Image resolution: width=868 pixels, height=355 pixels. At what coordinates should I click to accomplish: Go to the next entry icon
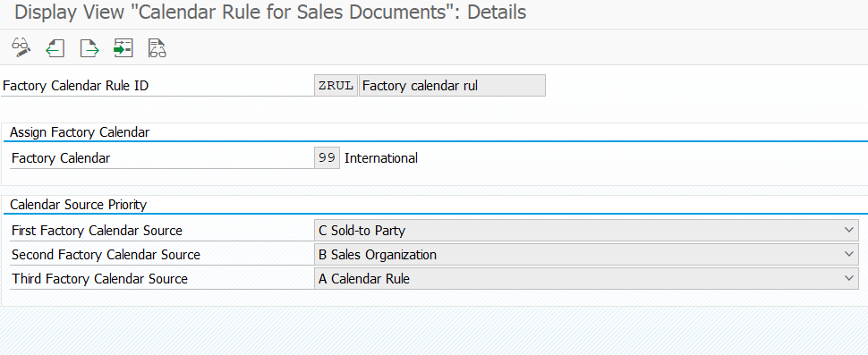coord(89,48)
